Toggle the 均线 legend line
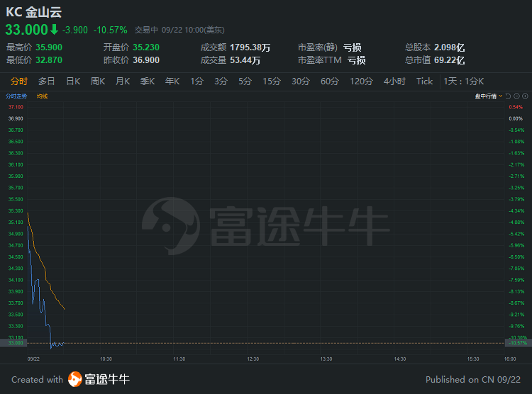The image size is (532, 394). [42, 96]
